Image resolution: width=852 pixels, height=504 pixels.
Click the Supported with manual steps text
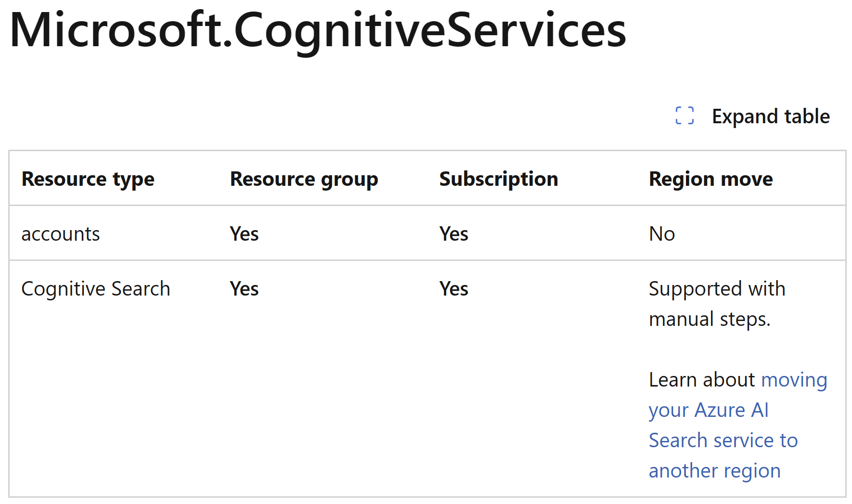pyautogui.click(x=717, y=304)
